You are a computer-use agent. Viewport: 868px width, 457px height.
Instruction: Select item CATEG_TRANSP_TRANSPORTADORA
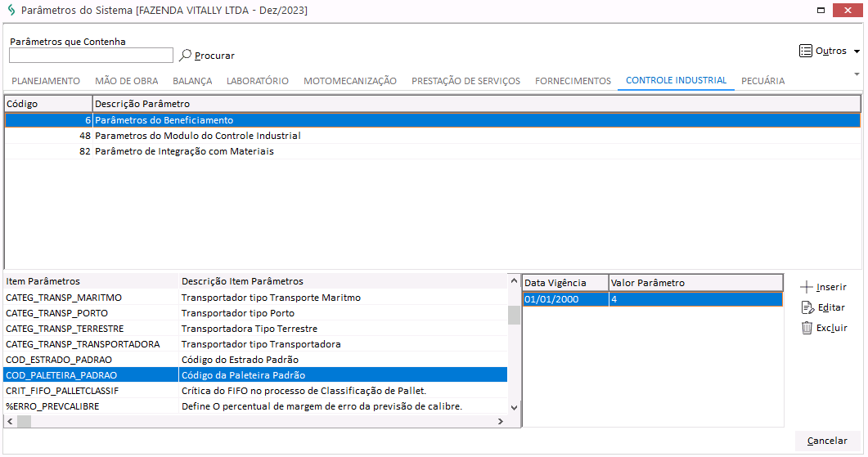(91, 344)
